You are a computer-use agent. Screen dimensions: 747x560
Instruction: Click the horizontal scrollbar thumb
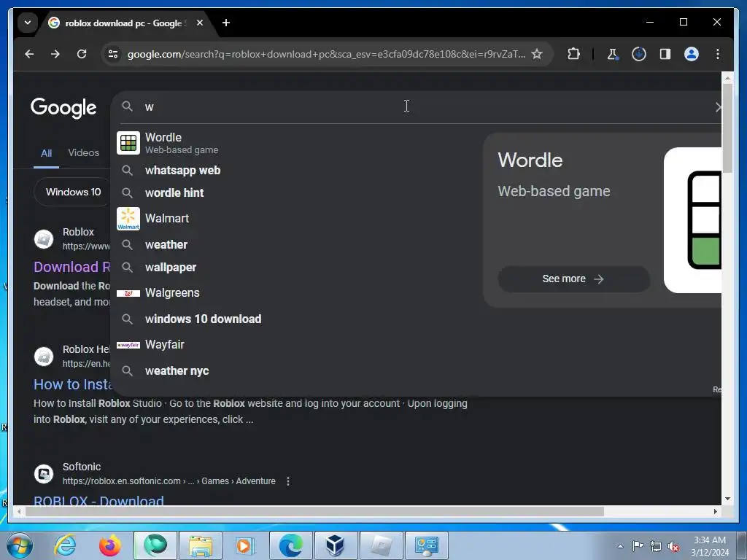[x=314, y=512]
